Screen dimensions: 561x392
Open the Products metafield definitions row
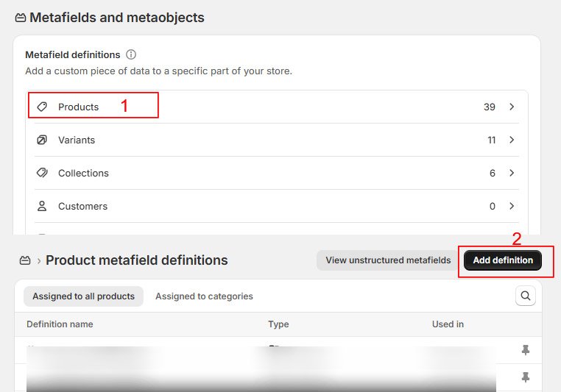click(x=277, y=107)
